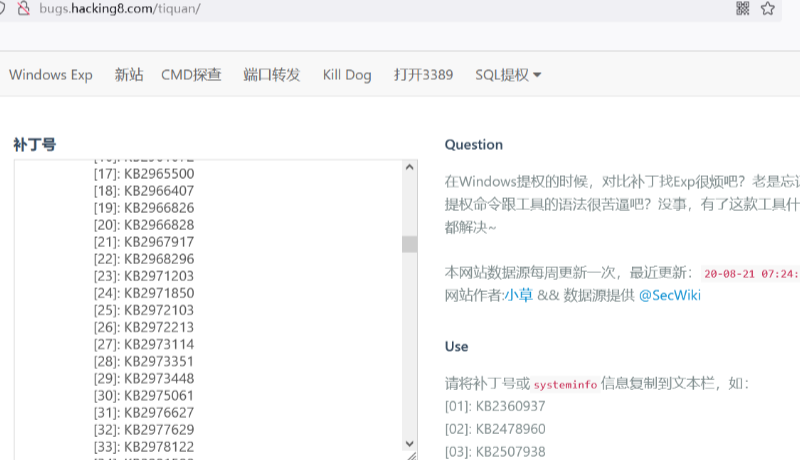Click example line [01]: KB2360937
The height and width of the screenshot is (460, 800).
click(495, 406)
